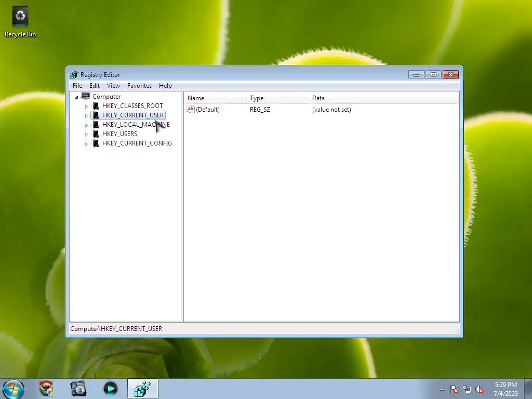Select the HKEY_CURRENT_CONFIG tree item
Image resolution: width=532 pixels, height=399 pixels.
[x=137, y=143]
